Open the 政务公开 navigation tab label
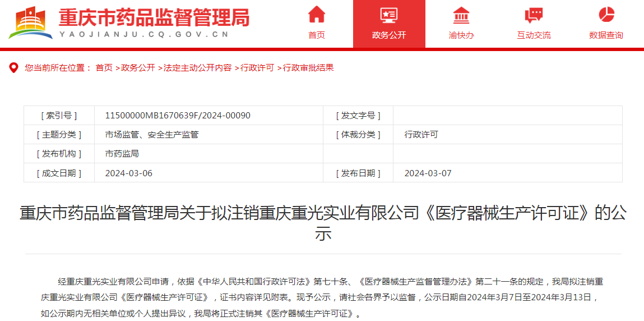The width and height of the screenshot is (644, 321). (388, 35)
